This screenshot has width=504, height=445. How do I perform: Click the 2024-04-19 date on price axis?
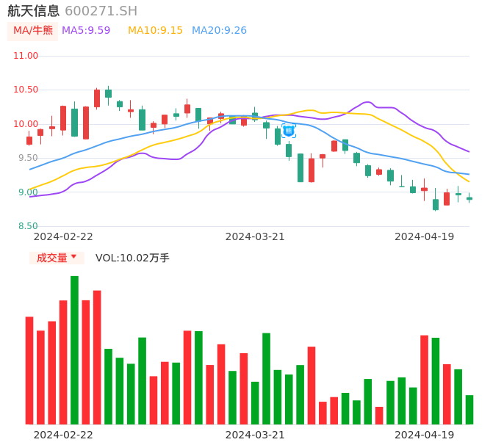click(x=424, y=236)
